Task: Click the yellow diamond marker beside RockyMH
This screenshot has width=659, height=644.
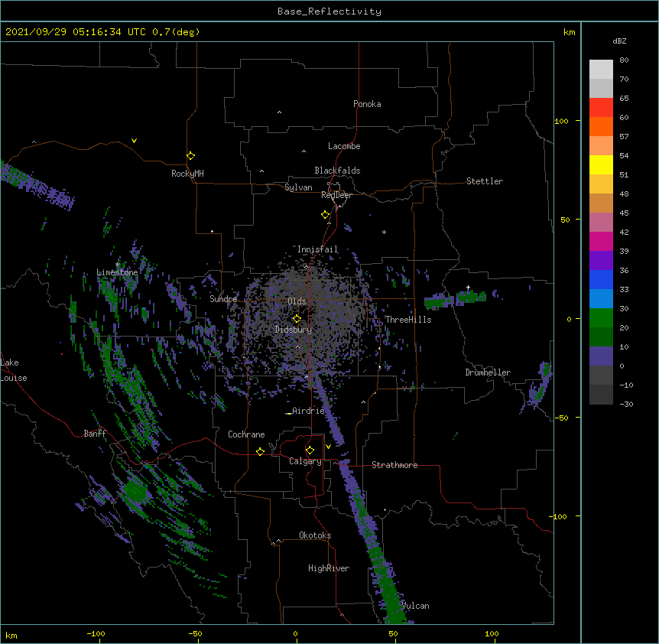Action: click(190, 156)
